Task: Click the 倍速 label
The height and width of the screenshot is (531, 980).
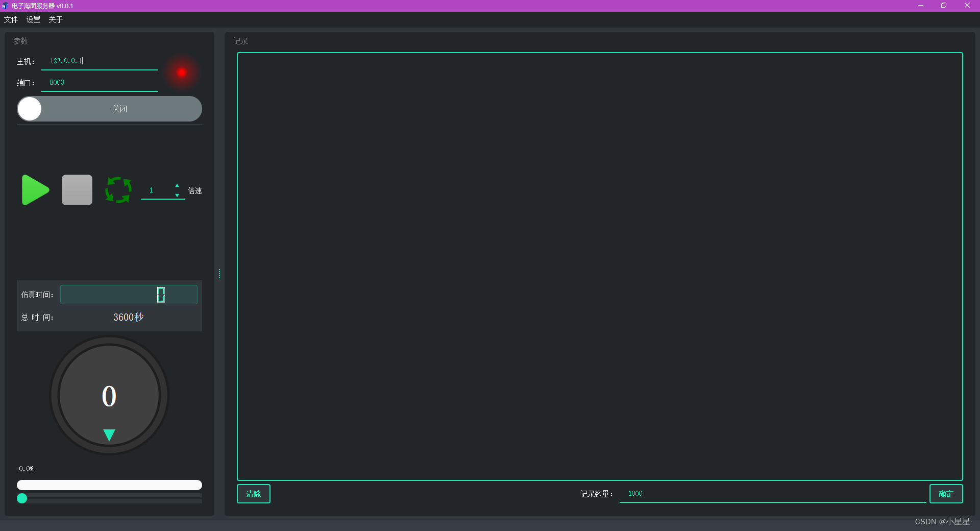Action: 195,190
